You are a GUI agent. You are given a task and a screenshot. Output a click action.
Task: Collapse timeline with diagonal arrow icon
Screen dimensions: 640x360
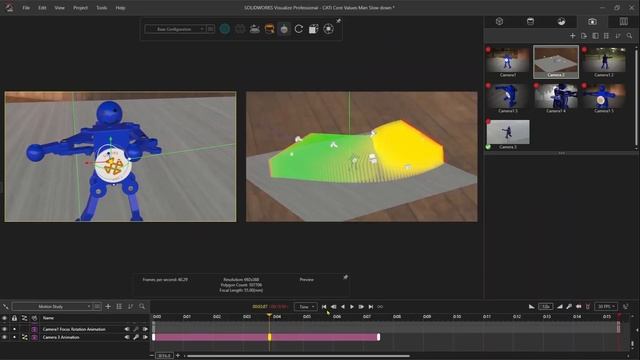tap(5, 307)
